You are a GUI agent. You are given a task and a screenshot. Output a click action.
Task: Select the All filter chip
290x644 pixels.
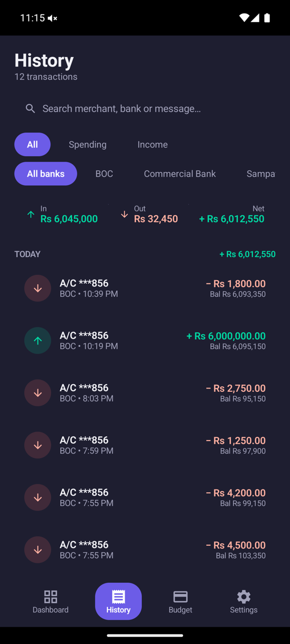(x=32, y=144)
